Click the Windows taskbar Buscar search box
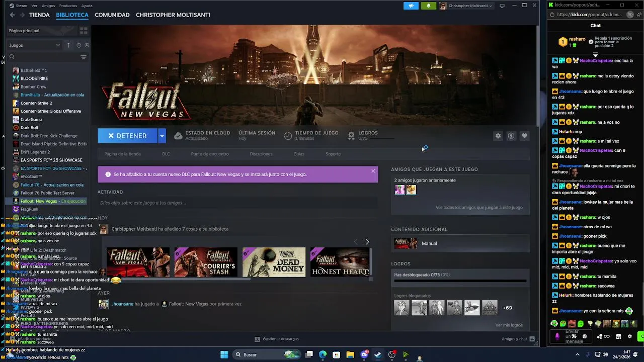644x362 pixels. coord(267,354)
